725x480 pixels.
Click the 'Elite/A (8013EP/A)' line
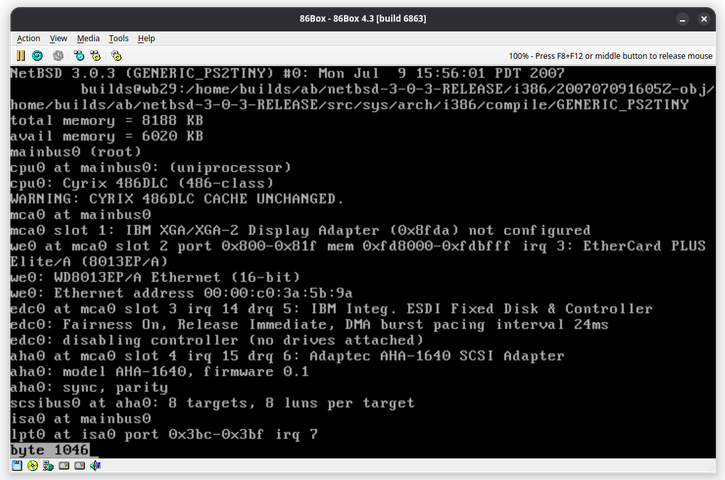[x=89, y=262]
